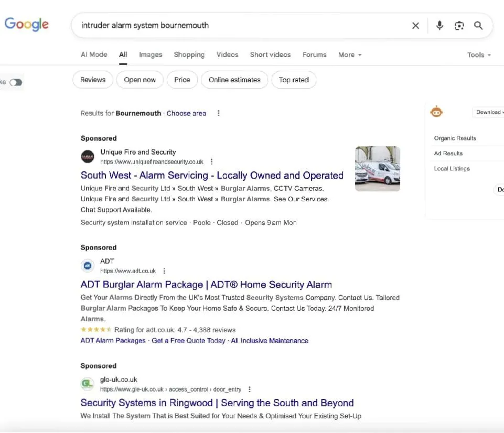
Task: Click the uniquefireandsecurity.co.uk URL
Action: pos(152,161)
